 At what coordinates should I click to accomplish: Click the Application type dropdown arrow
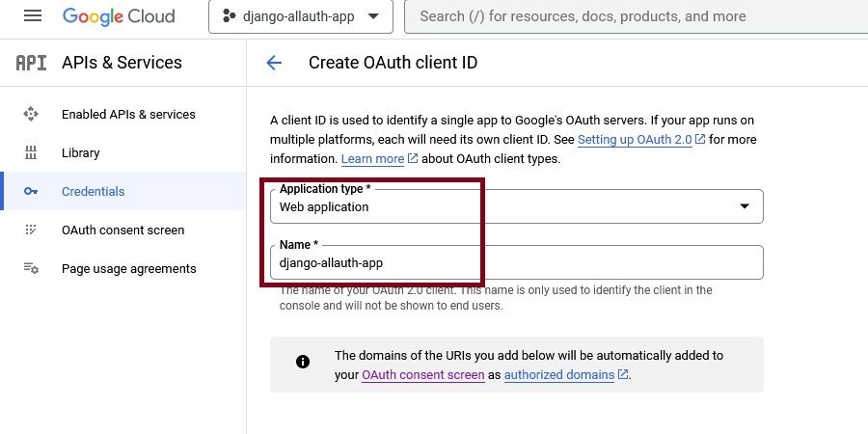click(744, 206)
